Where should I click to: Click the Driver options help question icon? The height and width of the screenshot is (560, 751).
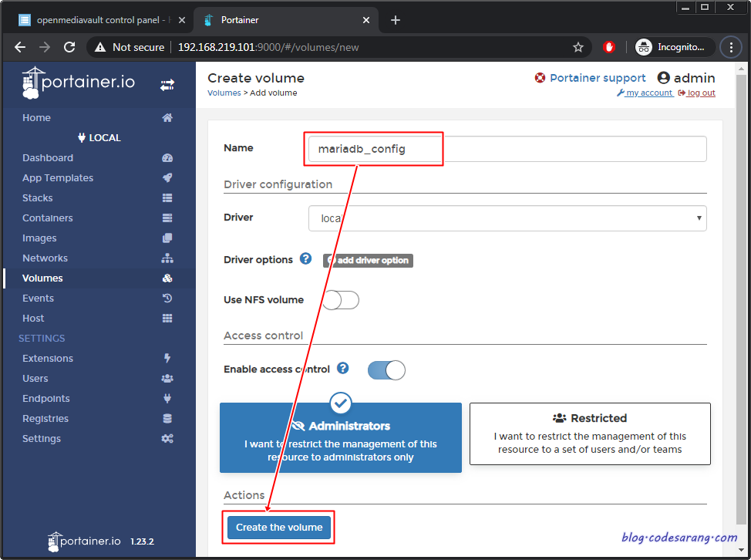(x=305, y=258)
